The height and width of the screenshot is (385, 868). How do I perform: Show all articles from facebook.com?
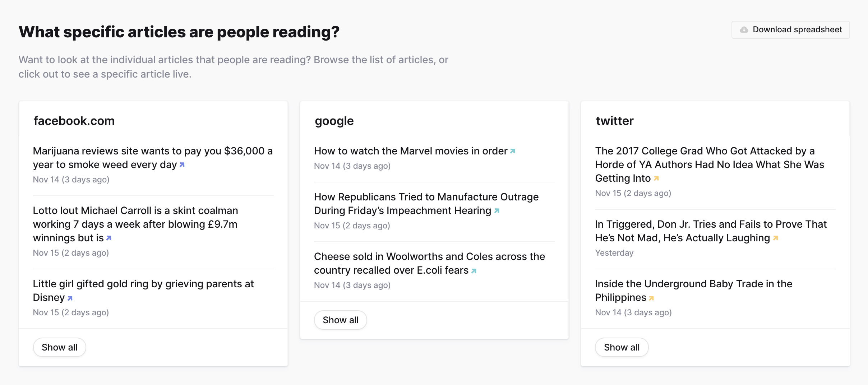coord(59,347)
